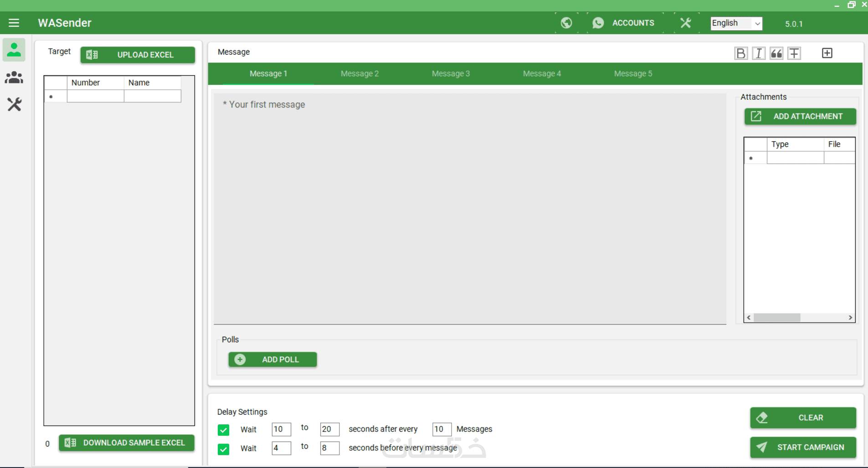Apply italic formatting to message
This screenshot has height=468, width=868.
coord(759,53)
